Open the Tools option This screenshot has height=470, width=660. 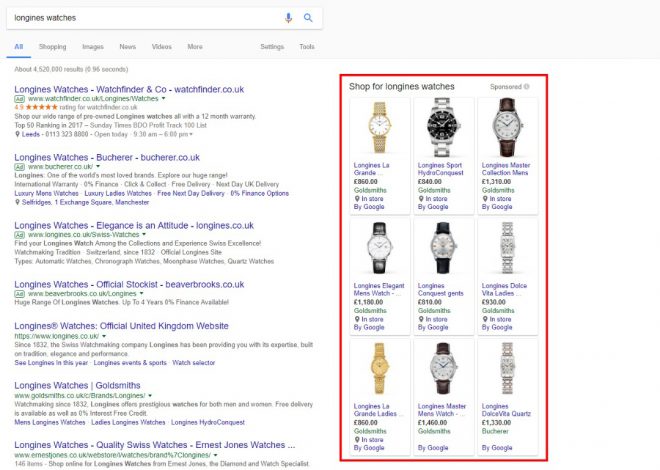pyautogui.click(x=307, y=47)
